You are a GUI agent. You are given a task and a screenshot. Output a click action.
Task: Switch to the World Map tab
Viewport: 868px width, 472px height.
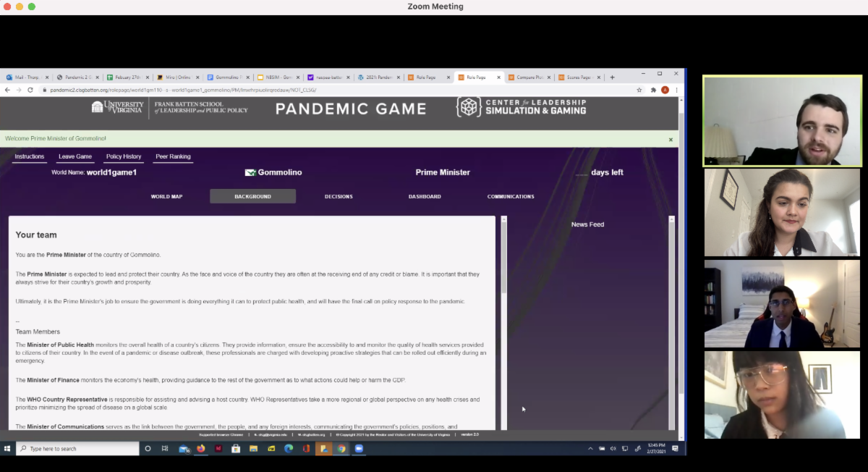[x=166, y=196]
